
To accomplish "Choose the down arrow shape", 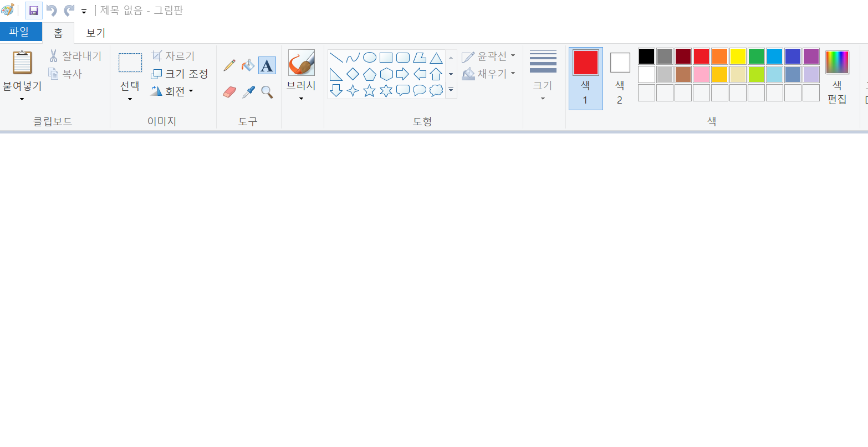I will click(336, 90).
